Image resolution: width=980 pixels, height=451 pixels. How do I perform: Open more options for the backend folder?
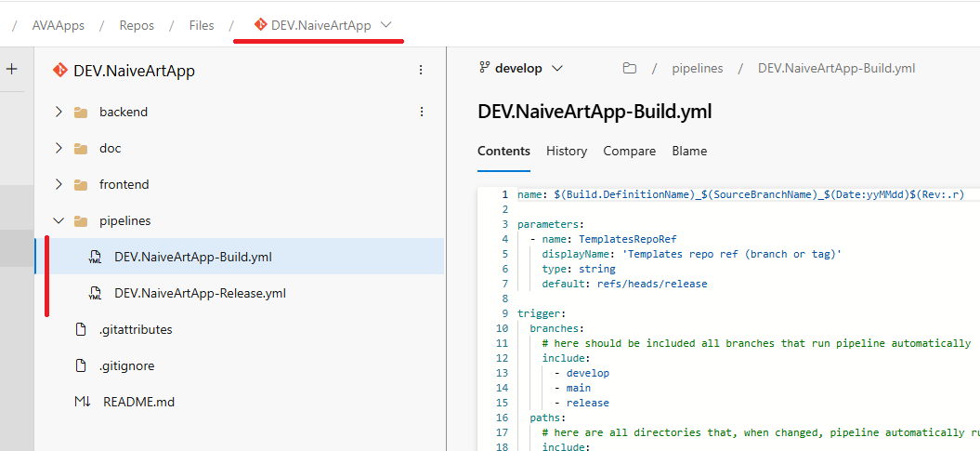click(x=421, y=112)
